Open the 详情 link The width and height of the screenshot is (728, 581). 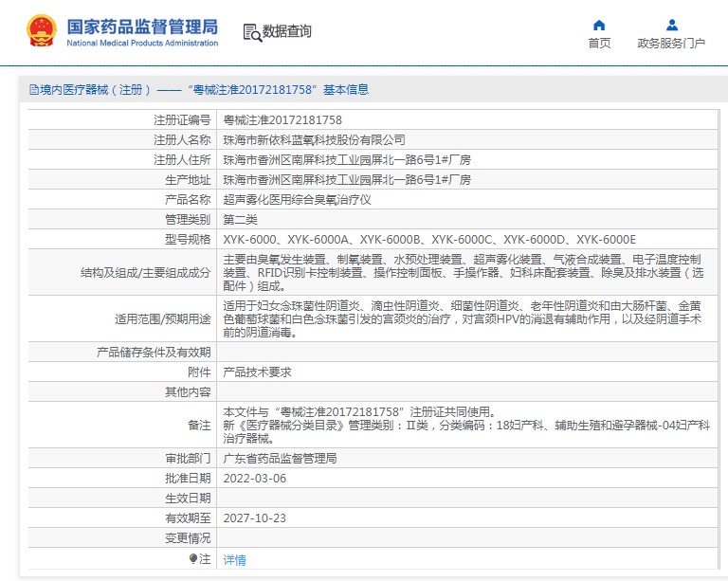(x=234, y=560)
